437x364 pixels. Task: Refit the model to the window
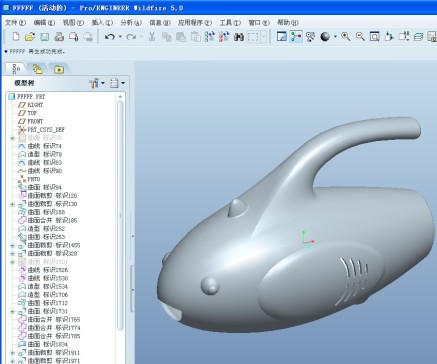[374, 36]
